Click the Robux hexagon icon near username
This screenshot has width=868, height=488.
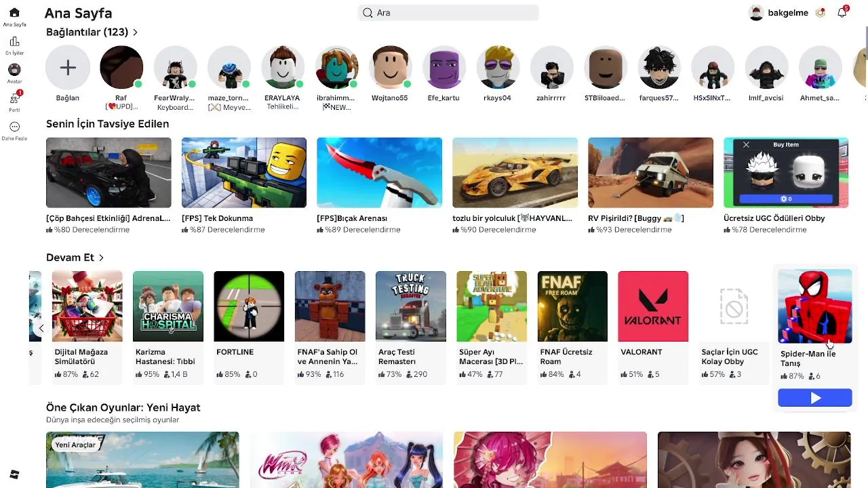[x=821, y=12]
